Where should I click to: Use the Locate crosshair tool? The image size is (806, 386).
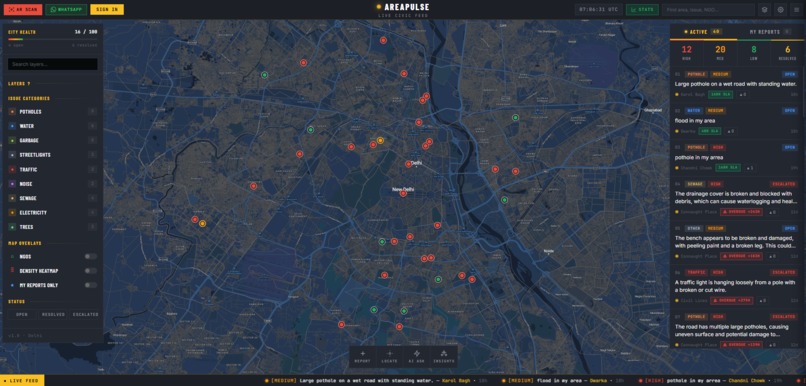coord(390,356)
